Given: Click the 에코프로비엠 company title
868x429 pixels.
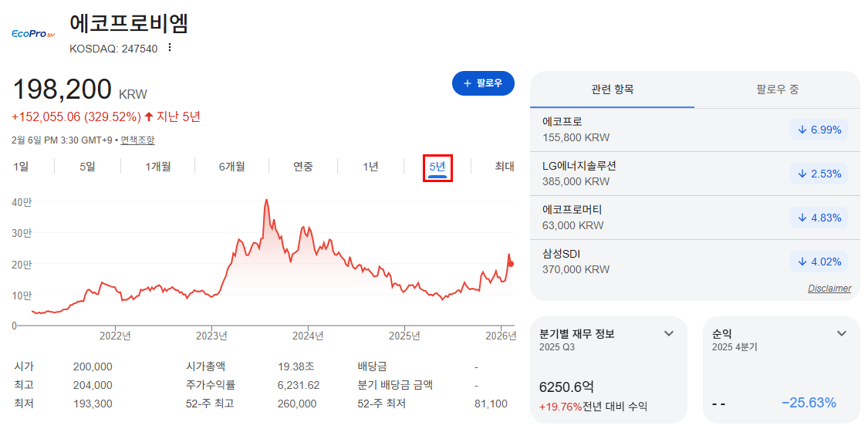Looking at the screenshot, I should (x=129, y=23).
